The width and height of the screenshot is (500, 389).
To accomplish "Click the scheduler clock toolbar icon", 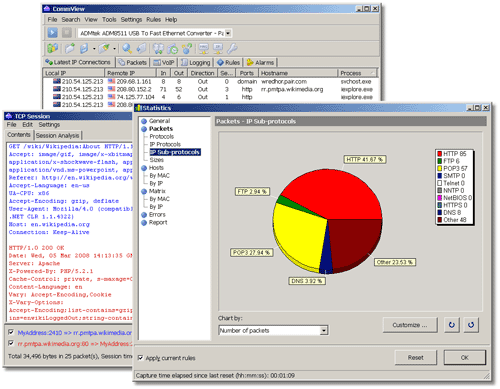I will [x=172, y=49].
